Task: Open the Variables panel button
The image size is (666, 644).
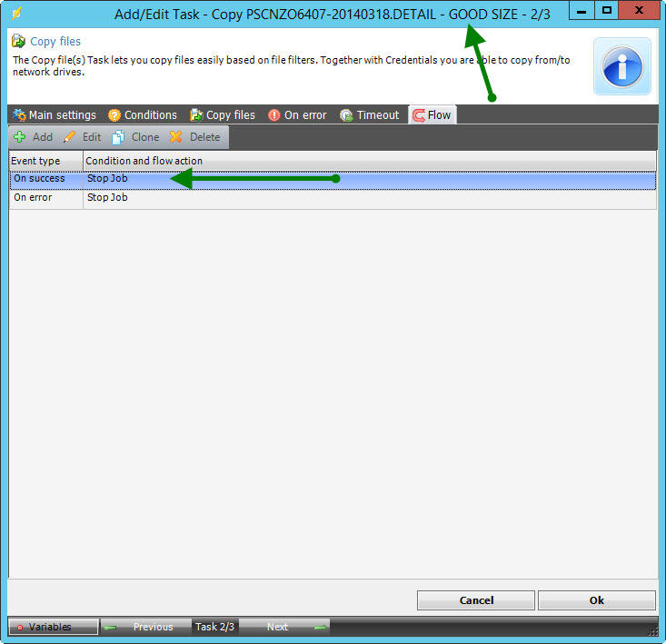Action: [x=53, y=627]
